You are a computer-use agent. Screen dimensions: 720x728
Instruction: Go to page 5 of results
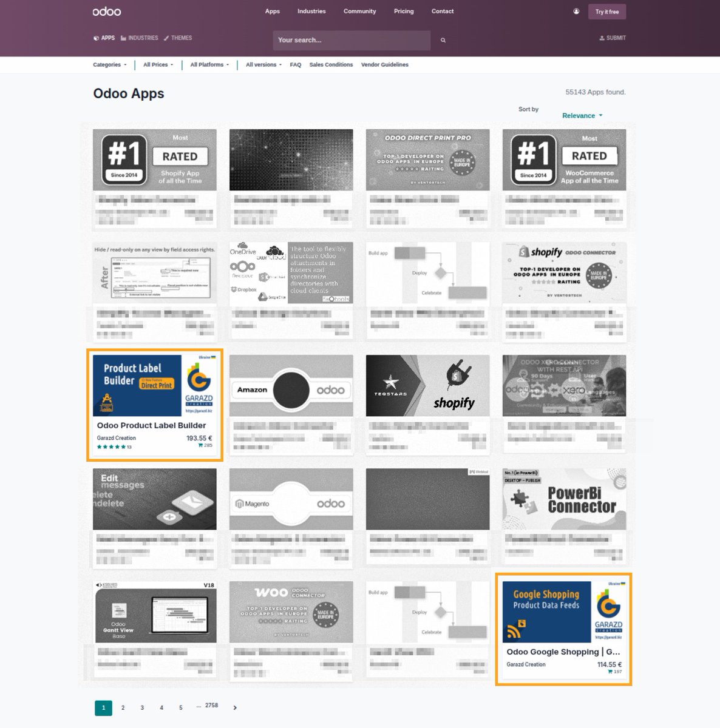(x=181, y=707)
